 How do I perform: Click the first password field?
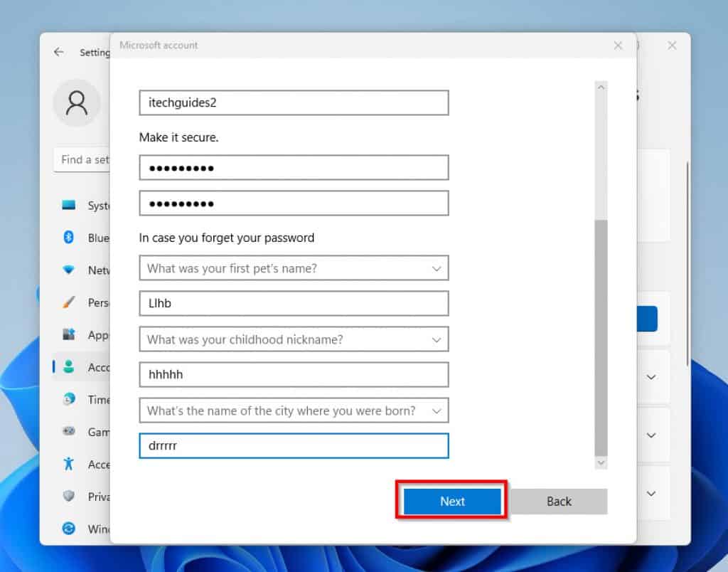click(x=294, y=168)
